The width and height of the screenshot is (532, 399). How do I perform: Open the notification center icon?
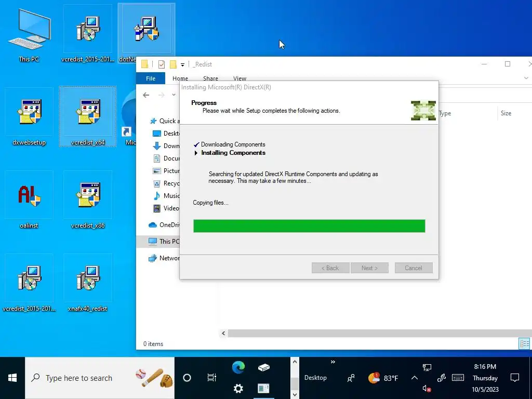(x=515, y=378)
